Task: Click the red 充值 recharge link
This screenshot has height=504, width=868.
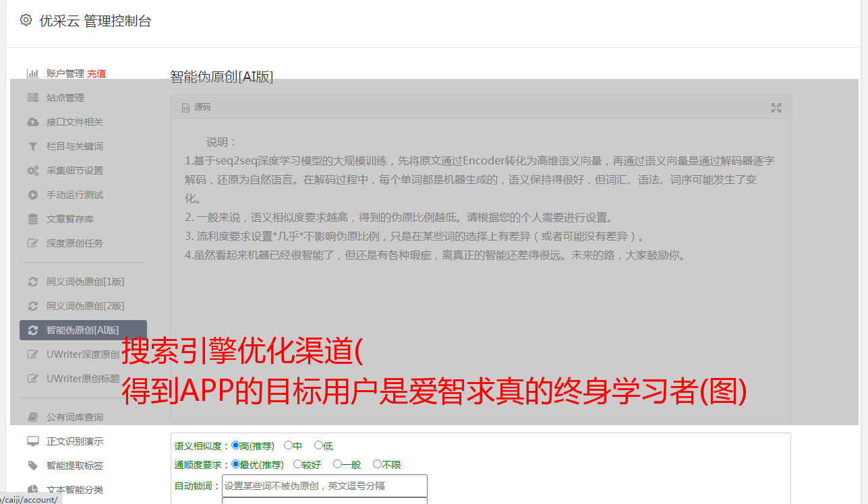Action: click(96, 73)
